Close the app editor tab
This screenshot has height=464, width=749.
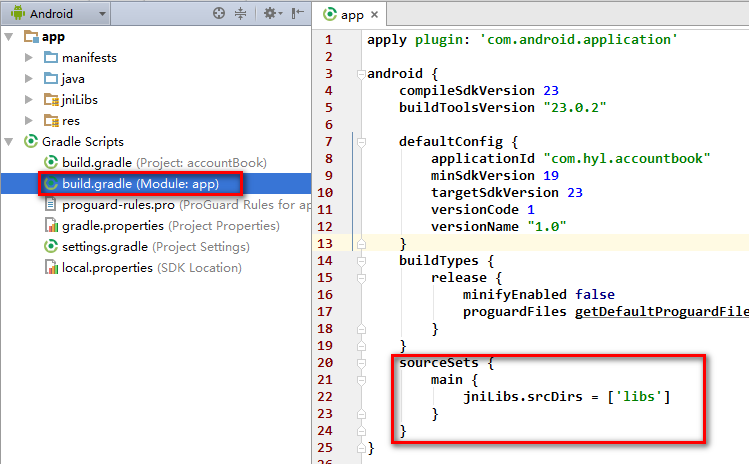[x=374, y=15]
